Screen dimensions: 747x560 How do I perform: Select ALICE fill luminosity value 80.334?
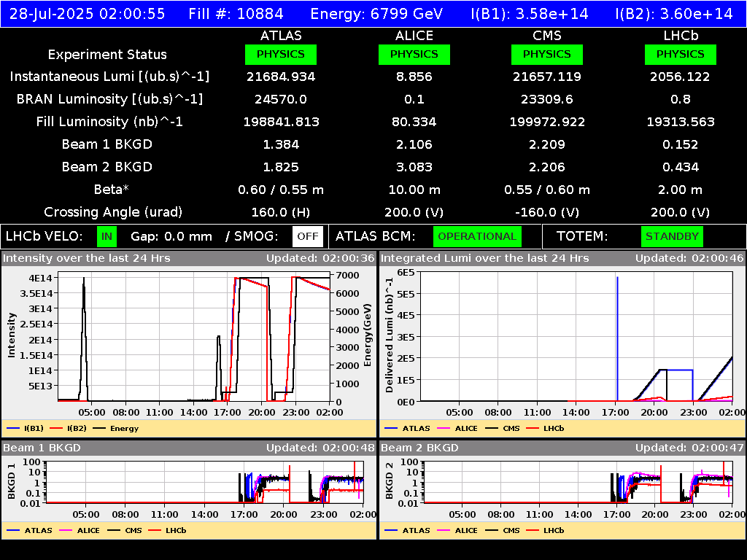tap(414, 122)
